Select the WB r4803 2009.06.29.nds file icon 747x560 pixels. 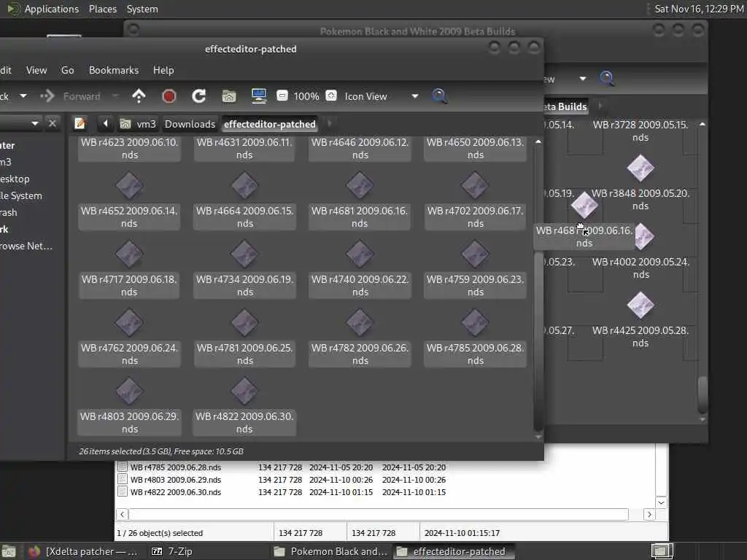click(129, 392)
